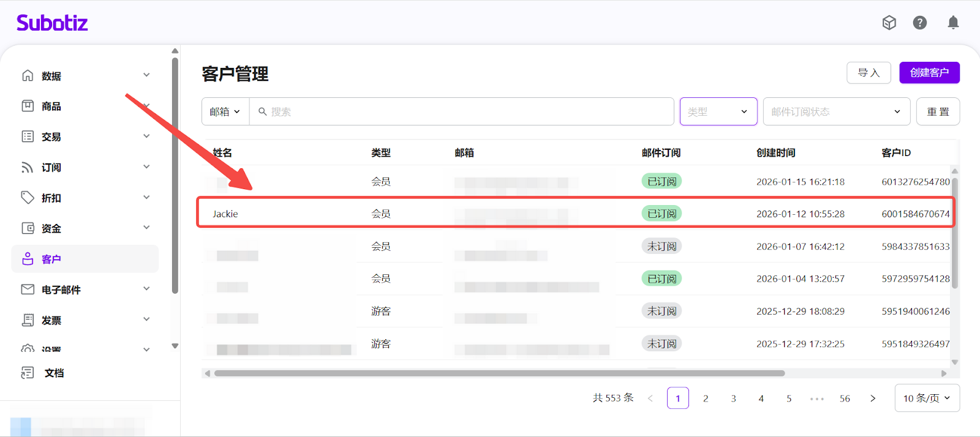Image resolution: width=980 pixels, height=437 pixels.
Task: Click the 创建客户 button
Action: [929, 73]
